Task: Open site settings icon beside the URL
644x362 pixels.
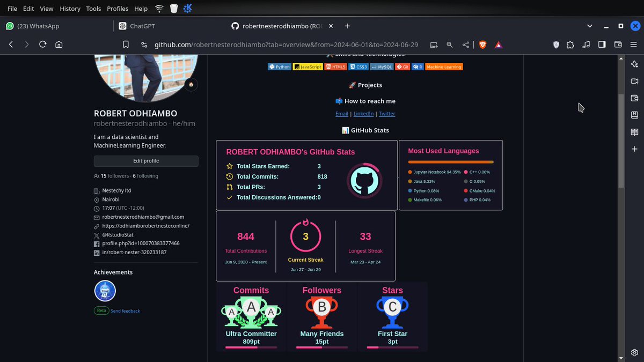Action: pyautogui.click(x=144, y=45)
